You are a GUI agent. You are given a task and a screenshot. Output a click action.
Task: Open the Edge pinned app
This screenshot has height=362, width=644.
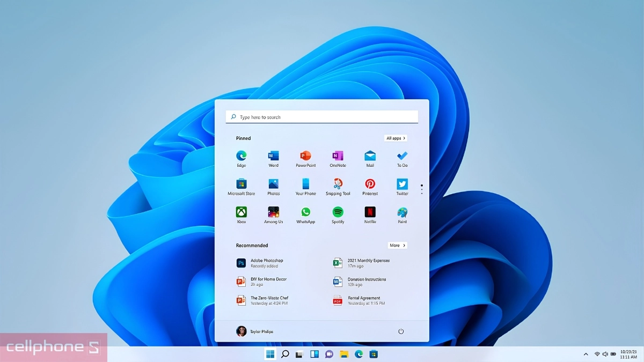pyautogui.click(x=241, y=159)
